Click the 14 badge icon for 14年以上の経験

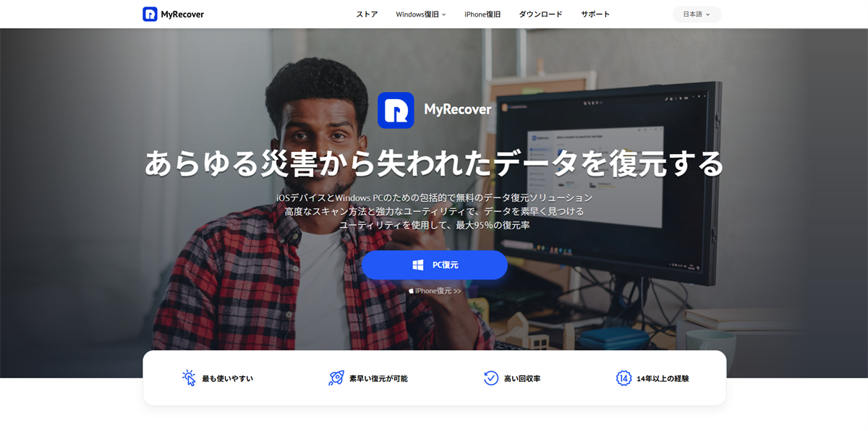(624, 378)
